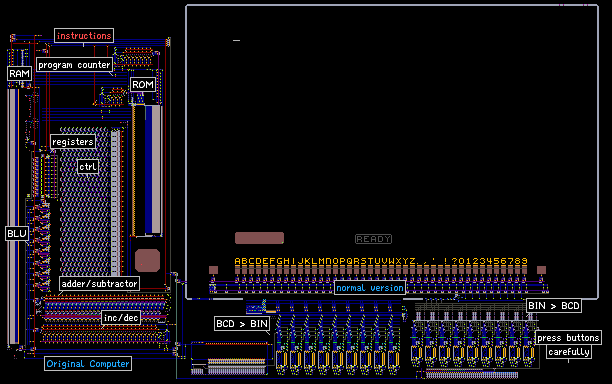
Task: Click the ROM label
Action: pyautogui.click(x=143, y=84)
